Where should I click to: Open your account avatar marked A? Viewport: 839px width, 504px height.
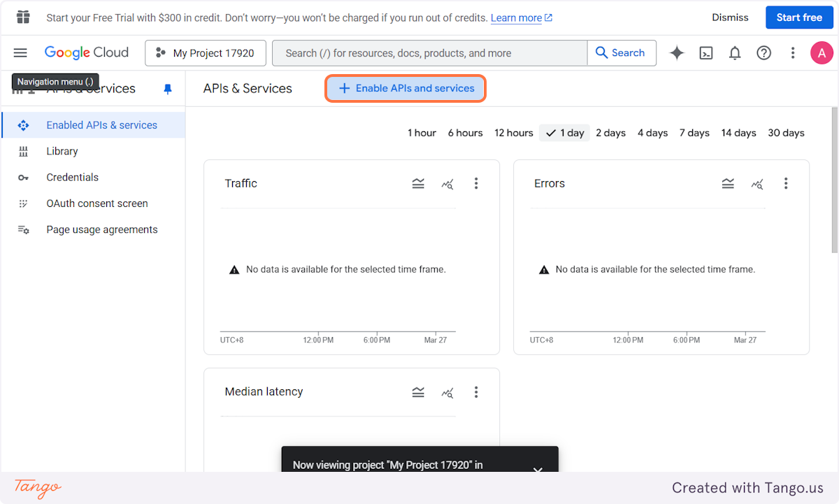(822, 52)
